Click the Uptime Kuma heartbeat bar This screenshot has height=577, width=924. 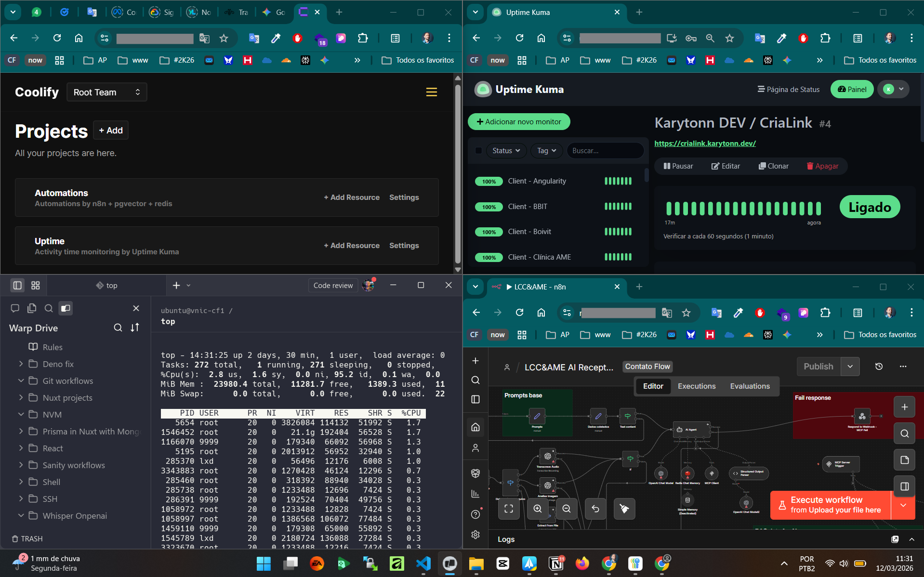click(x=743, y=209)
